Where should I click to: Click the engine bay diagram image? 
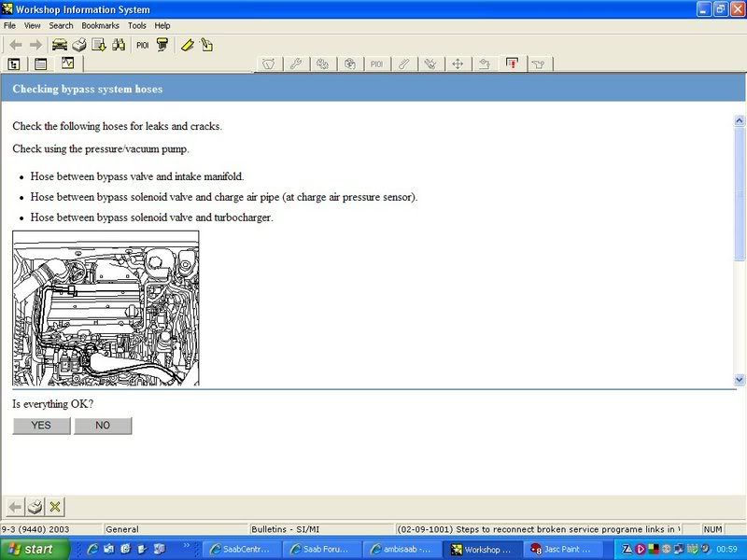click(106, 308)
